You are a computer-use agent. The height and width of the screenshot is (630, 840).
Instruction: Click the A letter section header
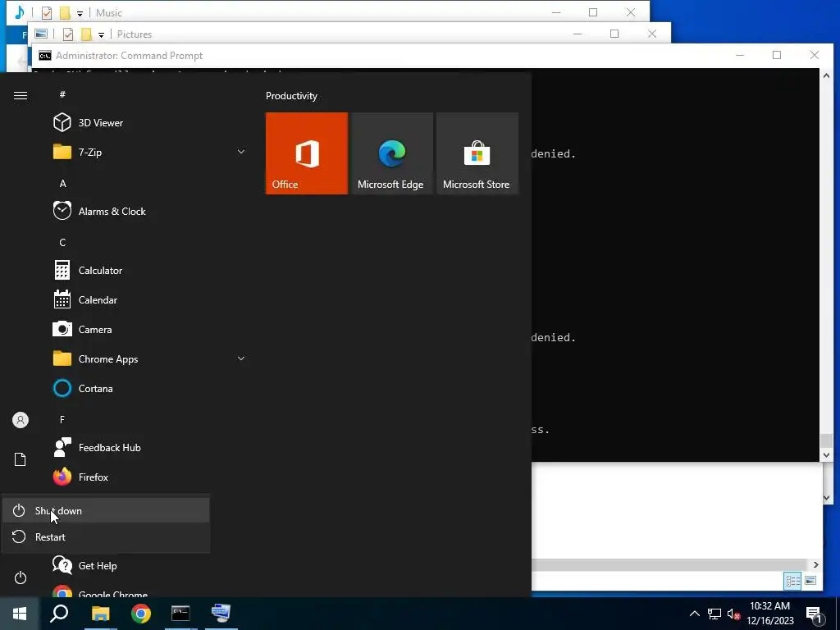point(62,183)
